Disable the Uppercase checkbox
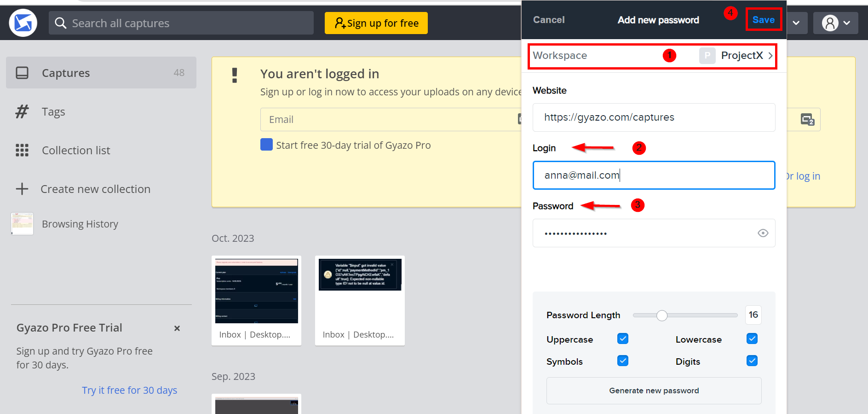Screen dimensions: 868x414 622,338
